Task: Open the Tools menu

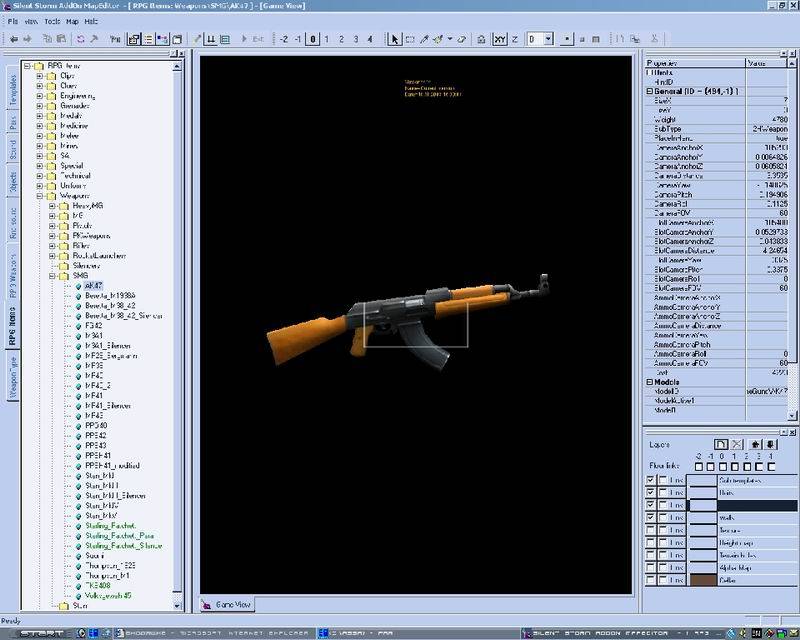Action: point(51,20)
